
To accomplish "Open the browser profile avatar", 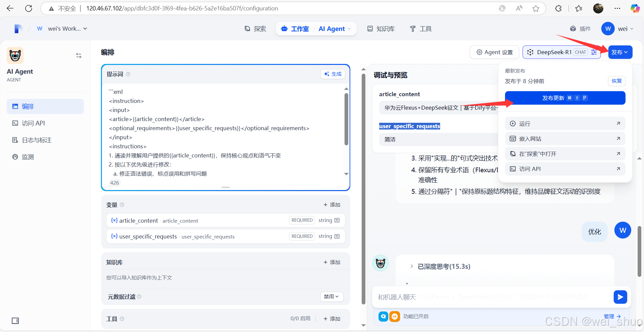I will (x=598, y=8).
